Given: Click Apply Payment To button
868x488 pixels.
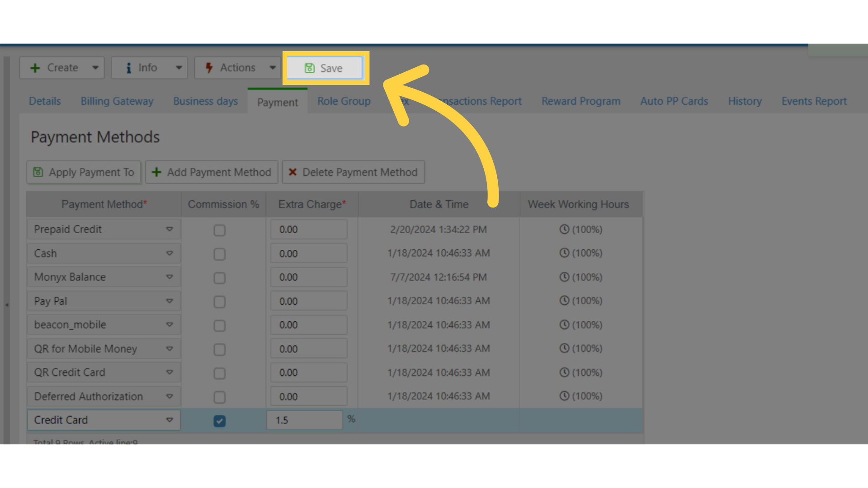Looking at the screenshot, I should 84,172.
